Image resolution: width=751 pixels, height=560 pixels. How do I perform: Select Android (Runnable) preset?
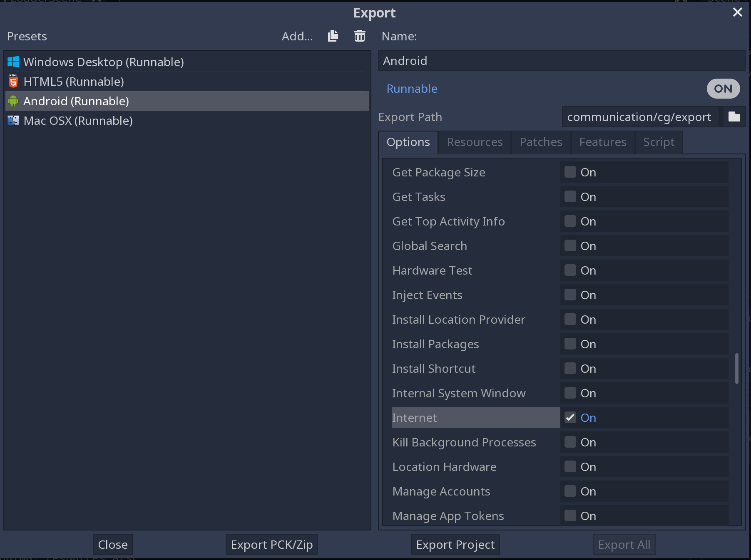[x=187, y=101]
